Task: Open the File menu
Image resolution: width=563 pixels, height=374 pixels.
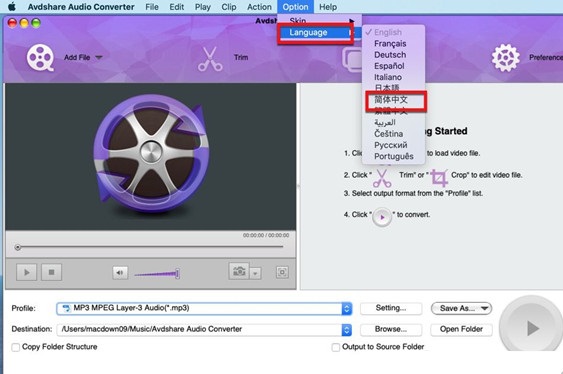Action: 152,7
